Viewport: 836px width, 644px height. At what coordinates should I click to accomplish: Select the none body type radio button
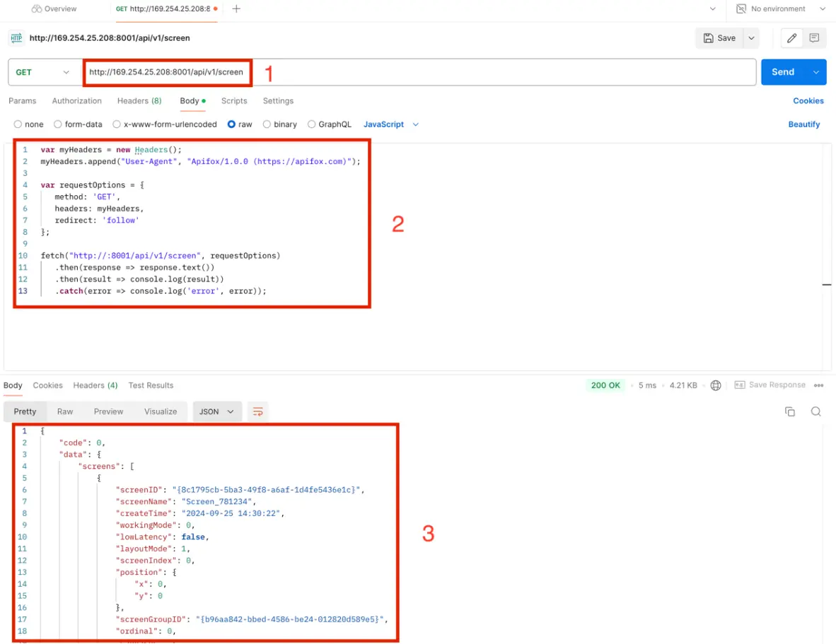(18, 124)
